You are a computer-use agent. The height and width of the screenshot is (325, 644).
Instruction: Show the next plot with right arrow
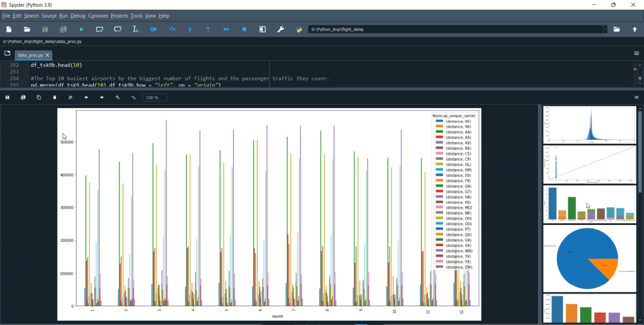(x=102, y=97)
